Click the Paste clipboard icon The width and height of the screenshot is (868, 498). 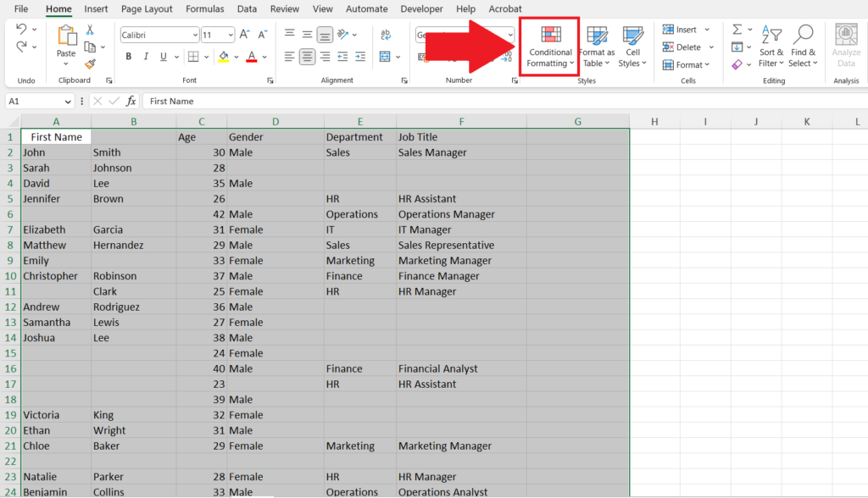66,36
